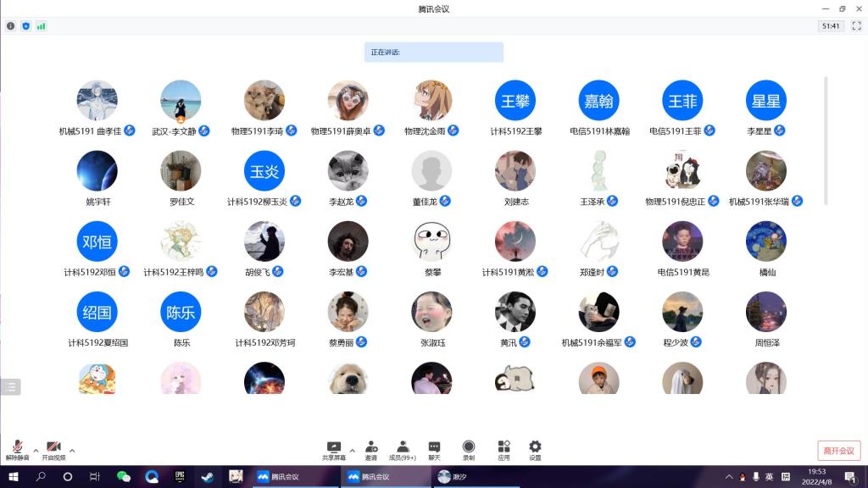Click the blue security shield icon
868x488 pixels.
[x=25, y=26]
